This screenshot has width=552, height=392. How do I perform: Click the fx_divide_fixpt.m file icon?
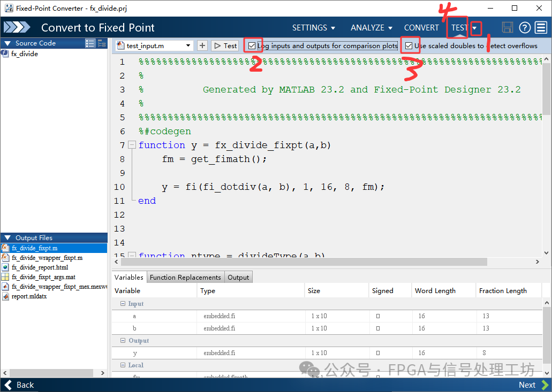click(x=5, y=248)
